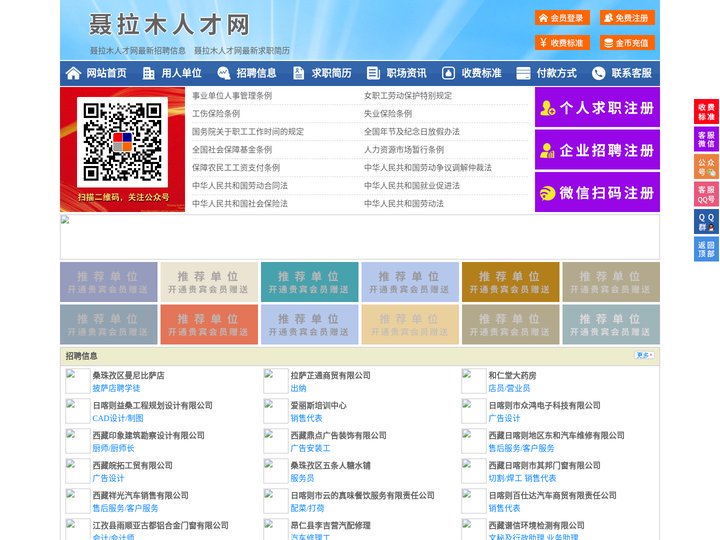Open 中华人民共和国劳动合同法 link
The width and height of the screenshot is (720, 540).
point(240,186)
